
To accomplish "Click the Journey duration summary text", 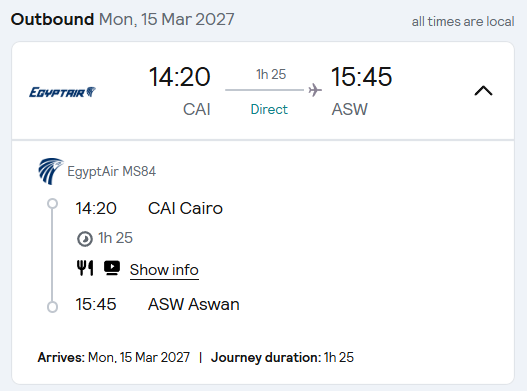I will [282, 357].
